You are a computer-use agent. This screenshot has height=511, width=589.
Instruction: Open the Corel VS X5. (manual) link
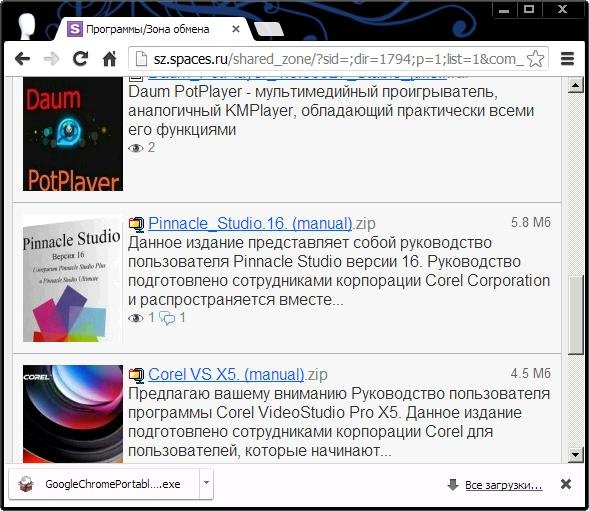(226, 375)
